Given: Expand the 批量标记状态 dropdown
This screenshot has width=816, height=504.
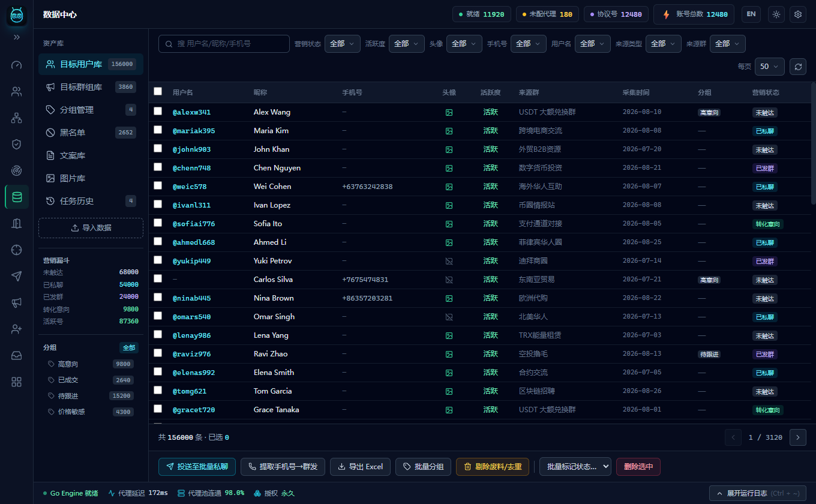Looking at the screenshot, I should click(x=575, y=467).
